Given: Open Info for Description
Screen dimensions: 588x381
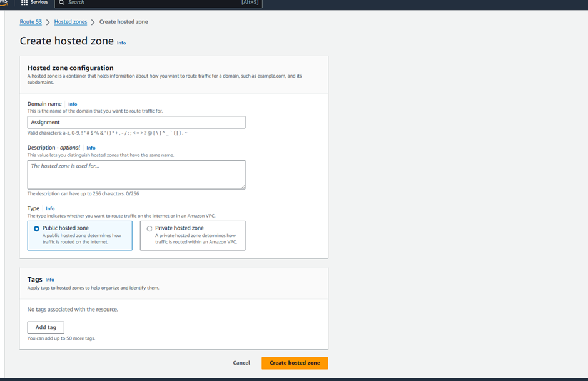Looking at the screenshot, I should (91, 148).
